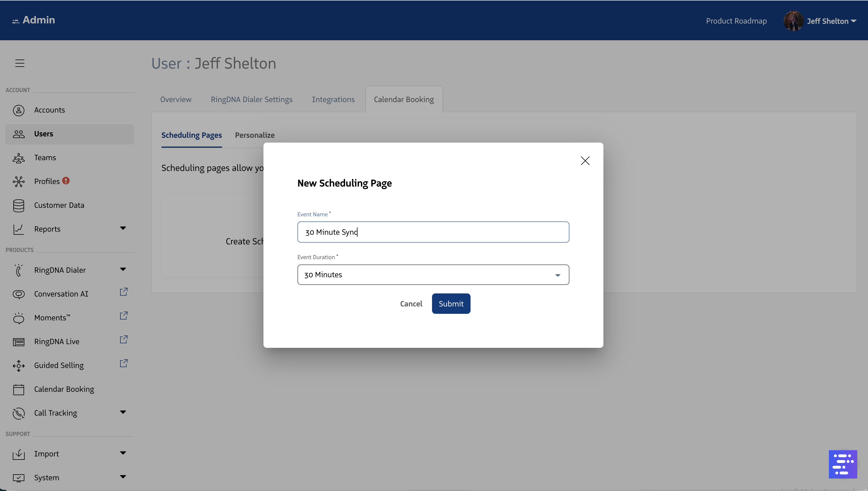This screenshot has width=868, height=491.
Task: Click the hamburger menu icon in sidebar
Action: 20,63
